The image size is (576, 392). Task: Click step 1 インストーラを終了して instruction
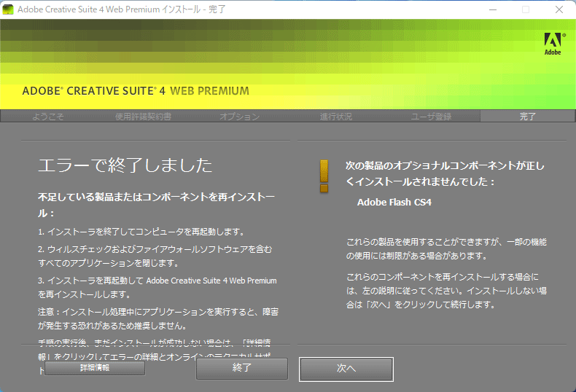141,232
